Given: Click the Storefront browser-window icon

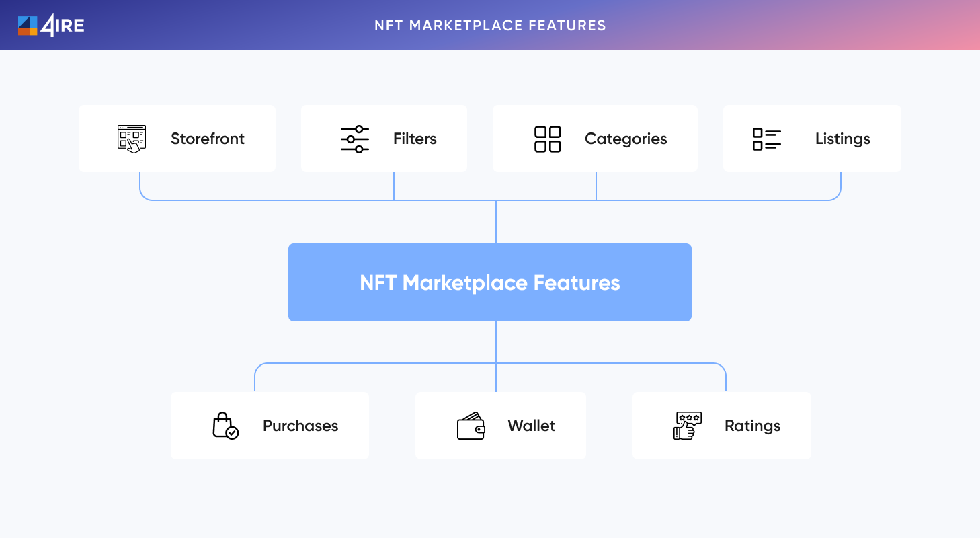Looking at the screenshot, I should (x=132, y=139).
